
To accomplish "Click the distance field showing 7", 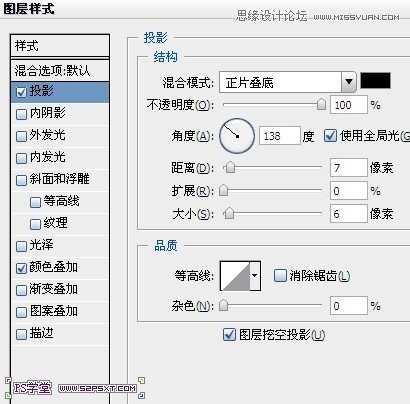I will click(x=349, y=168).
